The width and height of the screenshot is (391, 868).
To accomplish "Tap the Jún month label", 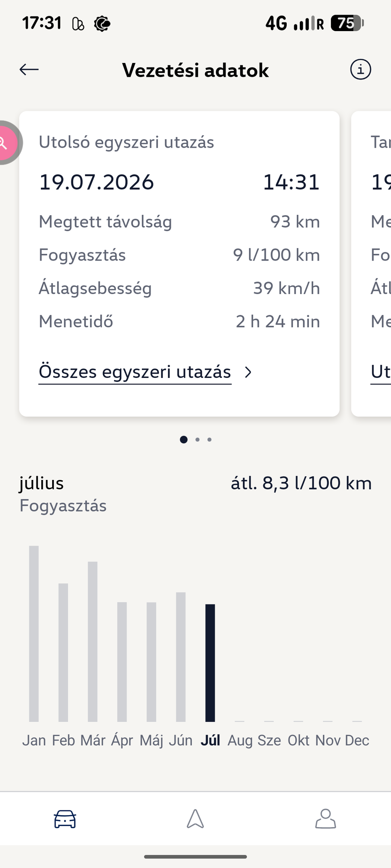I will click(x=180, y=740).
